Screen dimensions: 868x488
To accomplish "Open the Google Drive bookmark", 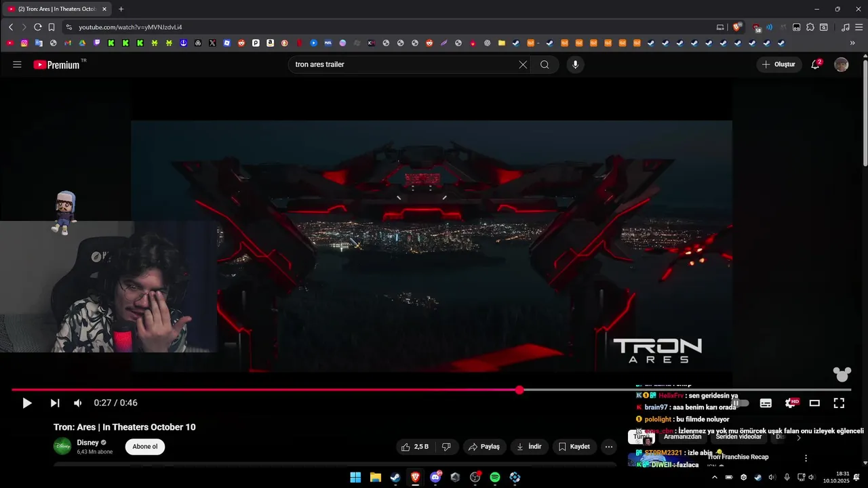I will pos(82,43).
